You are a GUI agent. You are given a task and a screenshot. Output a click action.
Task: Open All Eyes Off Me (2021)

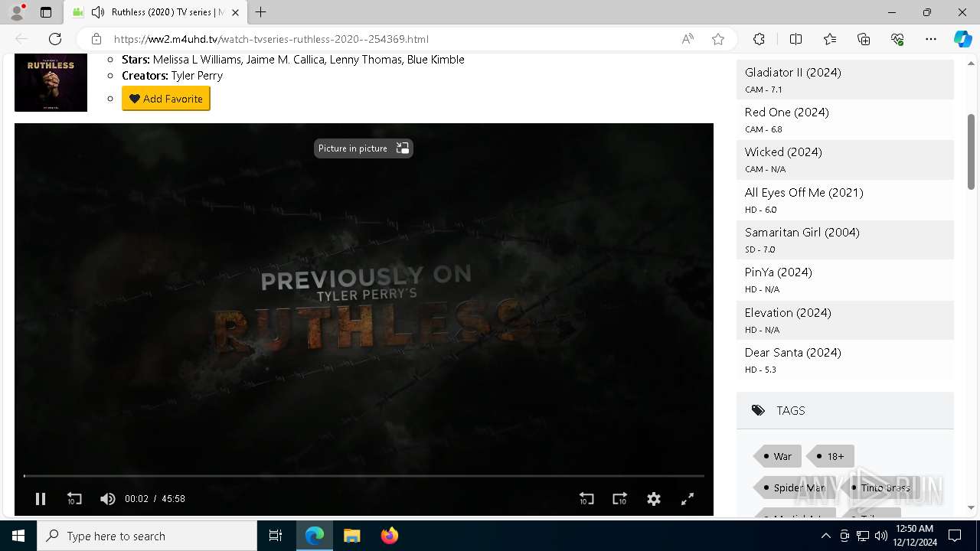point(804,193)
